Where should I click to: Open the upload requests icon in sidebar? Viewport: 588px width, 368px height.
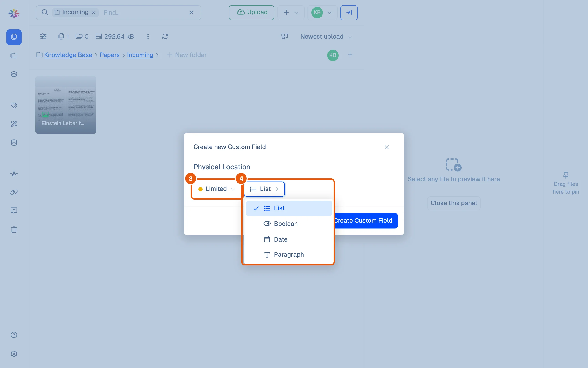14,210
